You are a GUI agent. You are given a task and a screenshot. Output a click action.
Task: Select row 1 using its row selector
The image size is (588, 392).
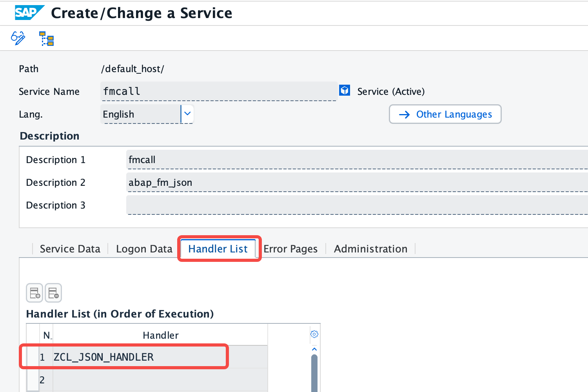click(33, 357)
